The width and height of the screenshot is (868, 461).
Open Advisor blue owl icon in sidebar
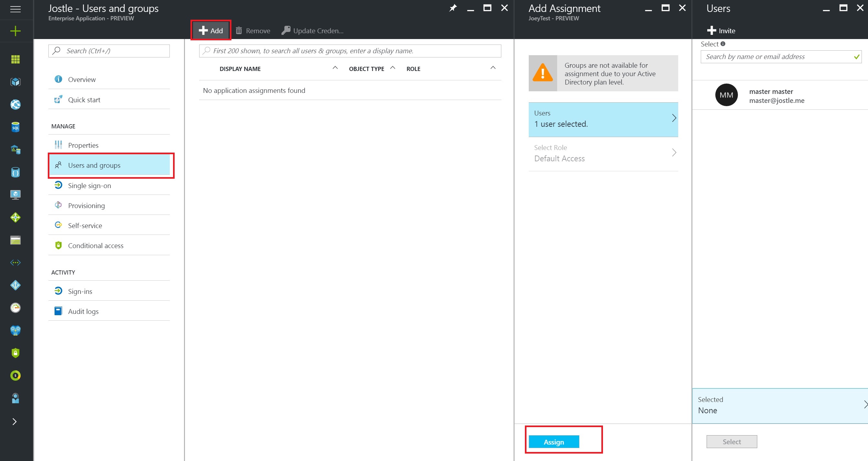tap(15, 330)
